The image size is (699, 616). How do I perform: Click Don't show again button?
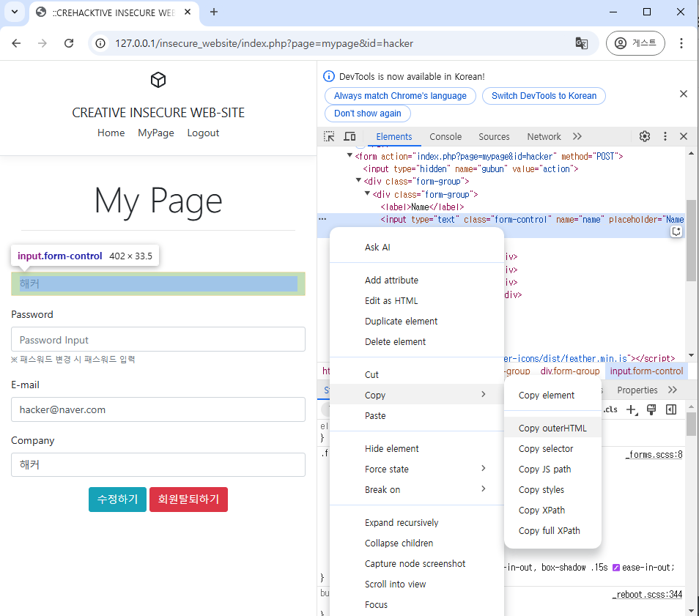click(x=368, y=114)
